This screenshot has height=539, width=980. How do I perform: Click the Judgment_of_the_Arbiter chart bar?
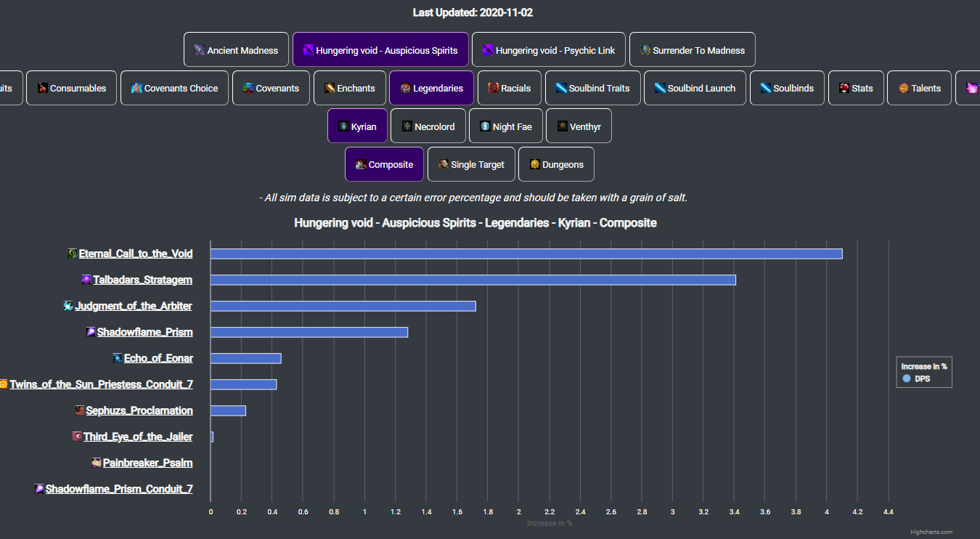coord(341,306)
